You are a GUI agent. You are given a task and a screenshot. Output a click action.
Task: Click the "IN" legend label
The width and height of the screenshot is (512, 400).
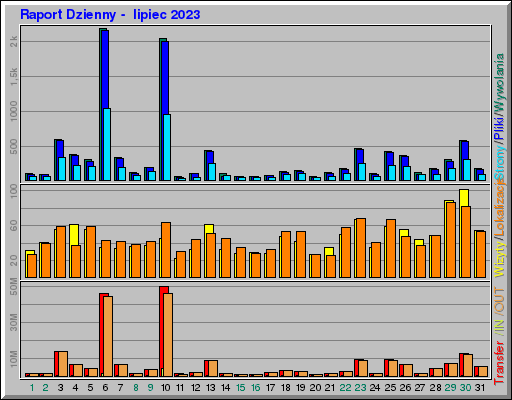(499, 324)
